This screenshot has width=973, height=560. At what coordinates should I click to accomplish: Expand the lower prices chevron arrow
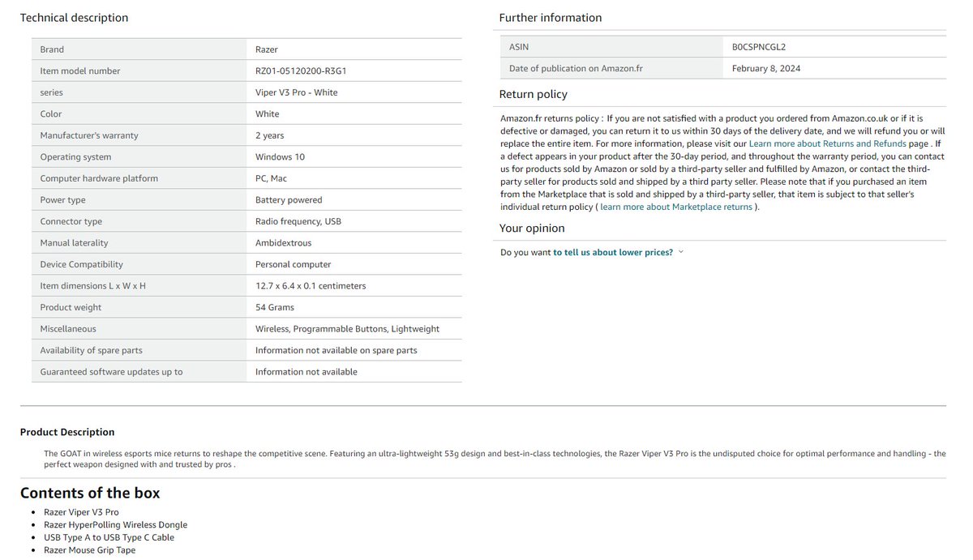pos(681,252)
